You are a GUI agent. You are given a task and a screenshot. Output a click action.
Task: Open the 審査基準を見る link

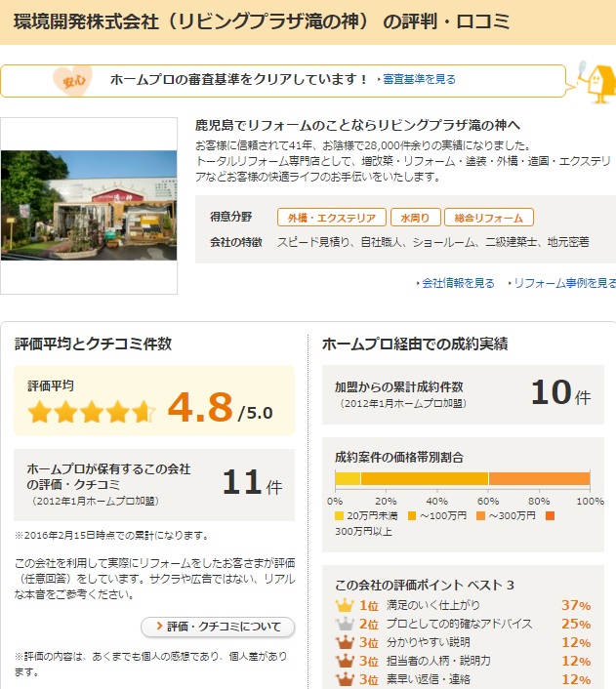pos(419,79)
